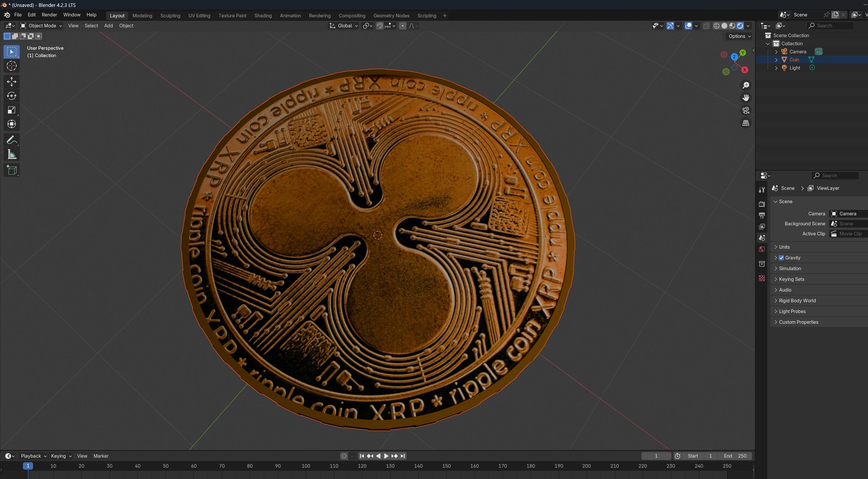Image resolution: width=868 pixels, height=479 pixels.
Task: Open the viewport Options dropdown
Action: pyautogui.click(x=740, y=36)
